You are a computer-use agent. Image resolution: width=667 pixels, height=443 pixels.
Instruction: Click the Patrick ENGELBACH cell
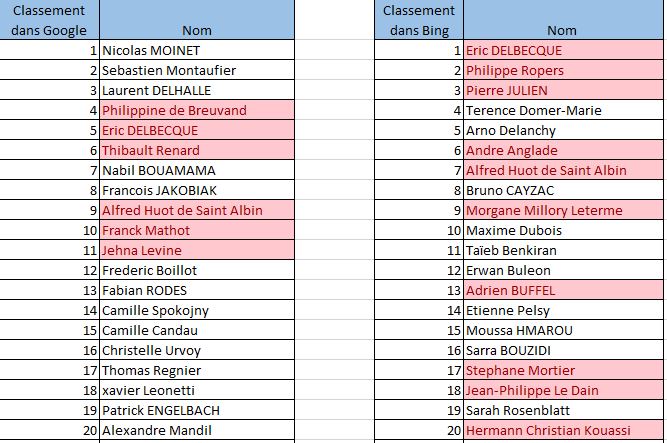tap(197, 410)
